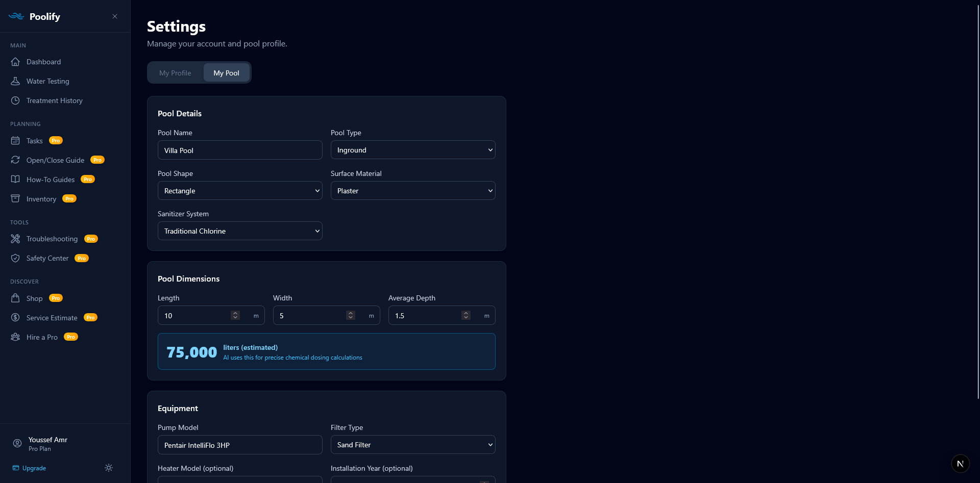Change the Pool Shape selection
The height and width of the screenshot is (483, 980).
tap(239, 190)
